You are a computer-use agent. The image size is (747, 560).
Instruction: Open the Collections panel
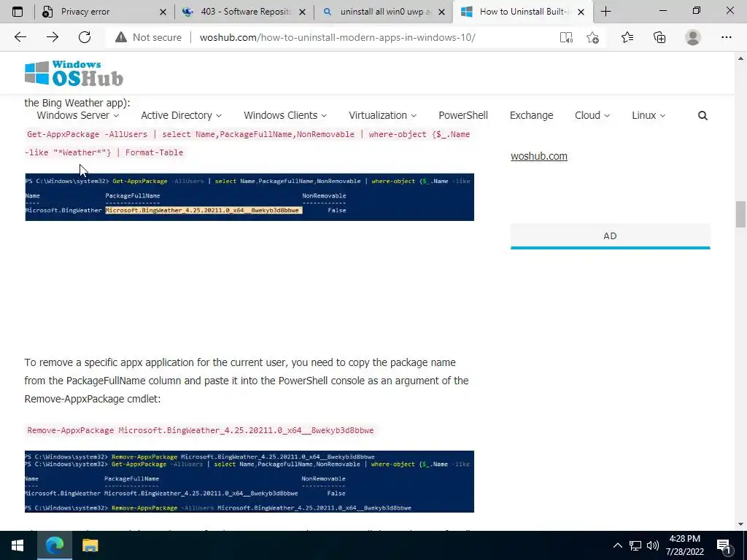click(659, 37)
